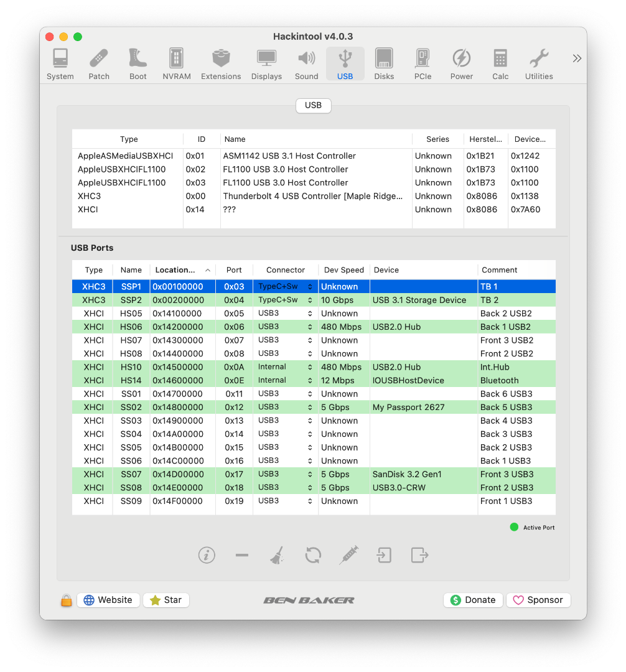Open the Sound section
Image resolution: width=626 pixels, height=672 pixels.
pos(306,64)
